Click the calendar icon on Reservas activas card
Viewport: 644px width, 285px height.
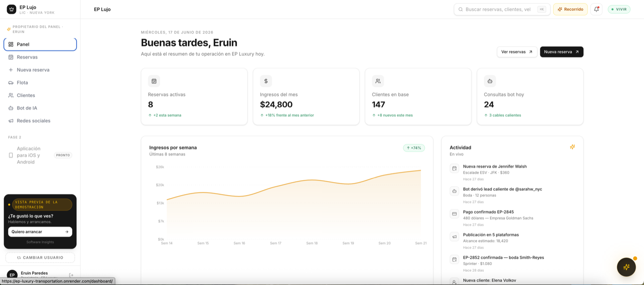click(154, 81)
